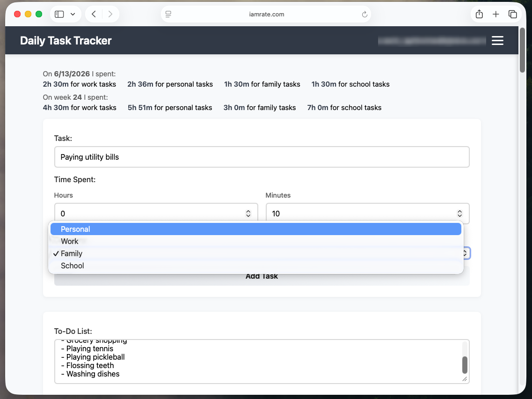
Task: Open the hamburger menu in Daily Task Tracker
Action: coord(497,40)
